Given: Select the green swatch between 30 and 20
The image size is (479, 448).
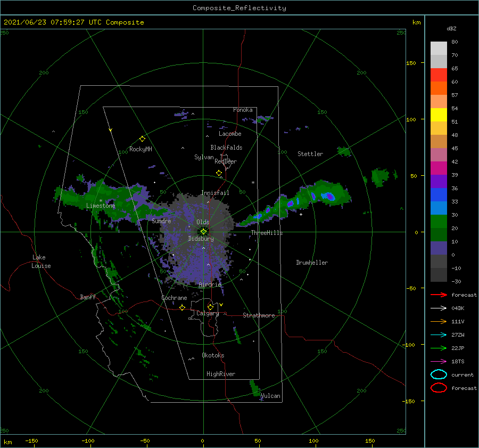Looking at the screenshot, I should (x=439, y=222).
